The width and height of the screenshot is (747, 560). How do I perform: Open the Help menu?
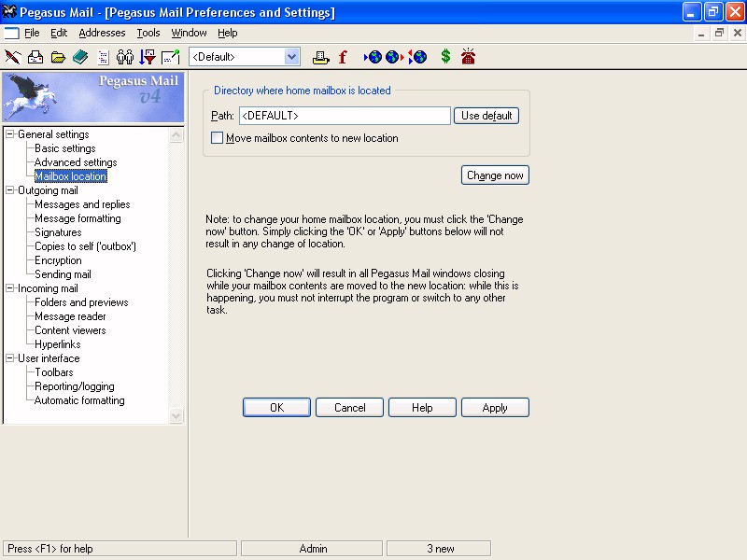click(x=228, y=33)
